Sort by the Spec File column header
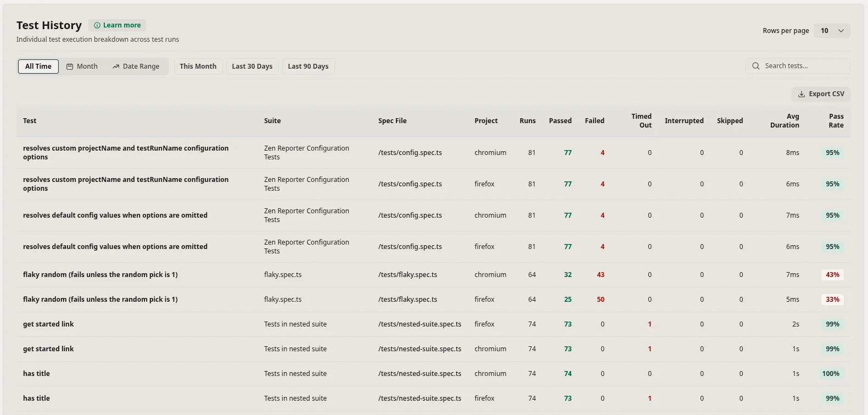The image size is (868, 415). (393, 121)
